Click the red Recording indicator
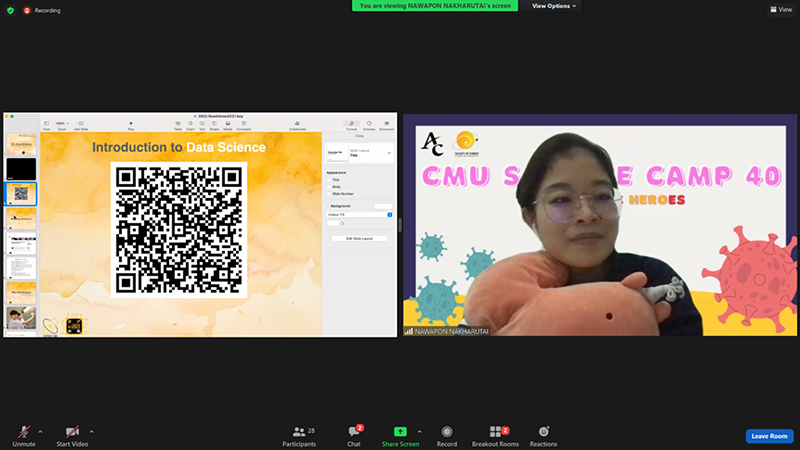The image size is (800, 450). pyautogui.click(x=42, y=10)
